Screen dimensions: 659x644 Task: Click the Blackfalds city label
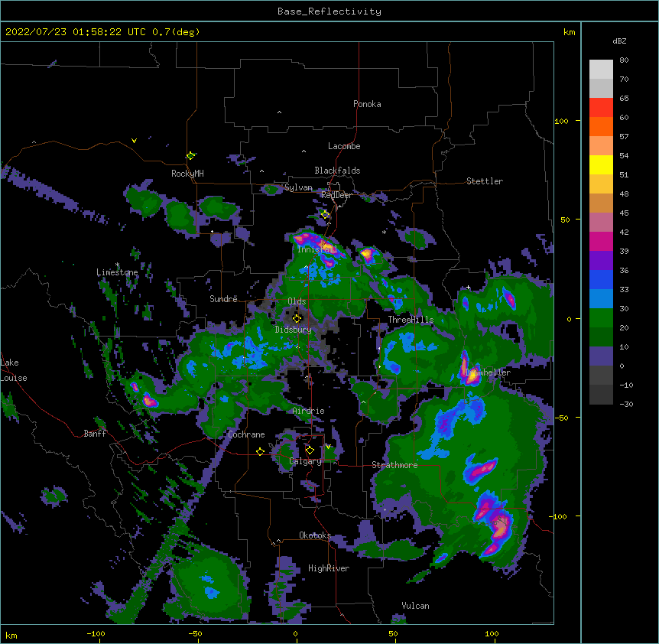click(337, 171)
